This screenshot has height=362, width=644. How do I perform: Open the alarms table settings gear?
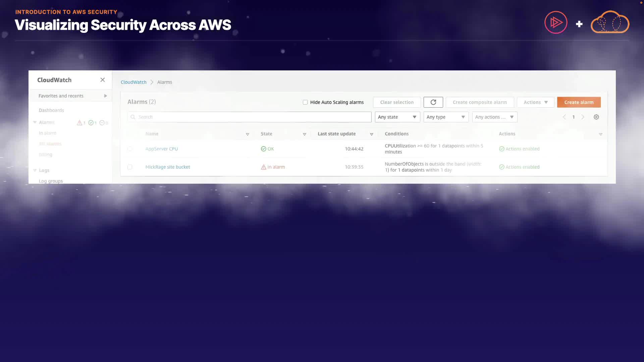click(x=596, y=117)
